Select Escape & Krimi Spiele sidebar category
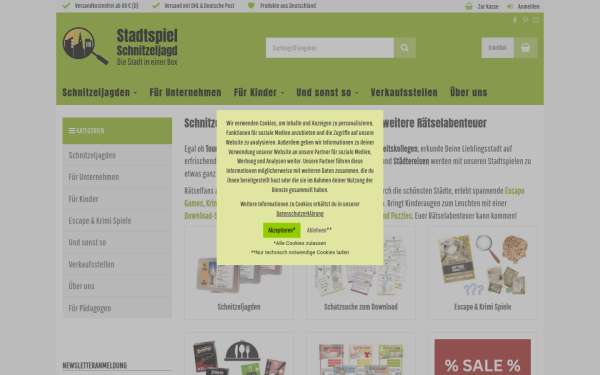Image resolution: width=600 pixels, height=375 pixels. pos(117,220)
